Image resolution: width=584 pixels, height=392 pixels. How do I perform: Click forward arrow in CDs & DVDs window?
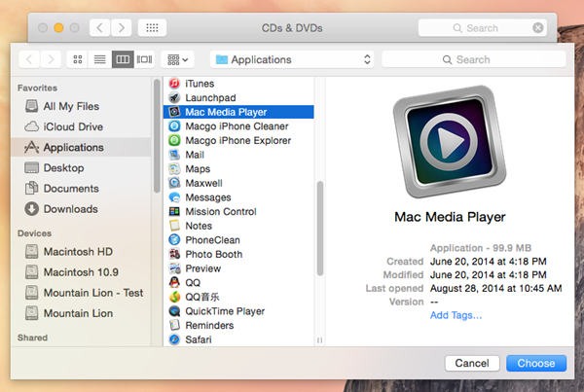point(121,28)
